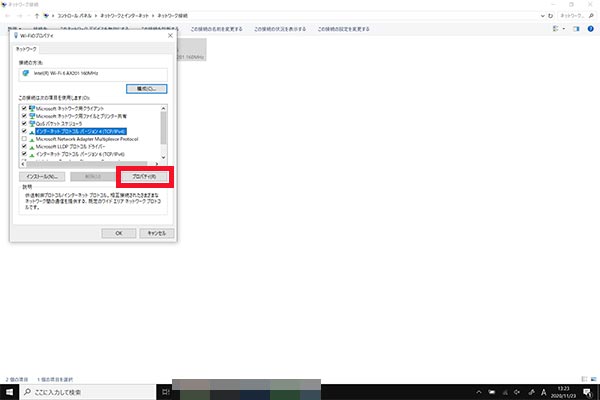Open the Explorer help icon
600x400 pixels.
[x=589, y=29]
